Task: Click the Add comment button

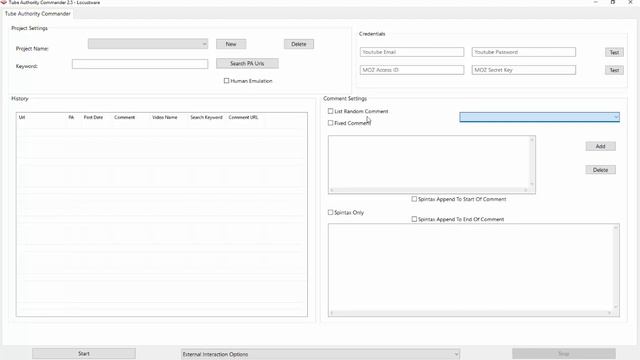Action: [x=600, y=146]
